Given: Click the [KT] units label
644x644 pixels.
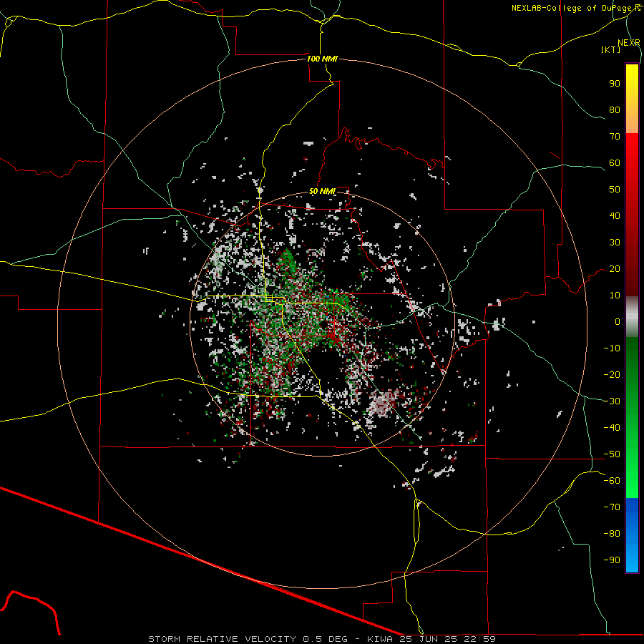Looking at the screenshot, I should coord(611,49).
